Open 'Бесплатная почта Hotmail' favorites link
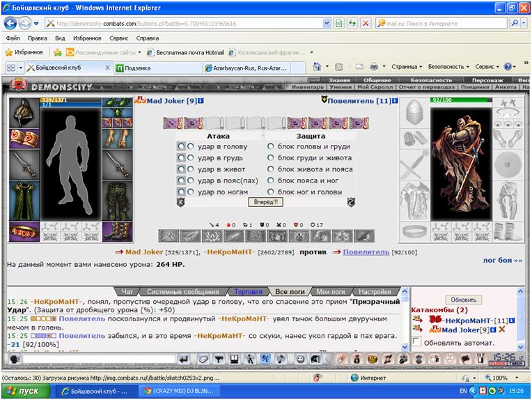This screenshot has height=400, width=532. pos(186,52)
